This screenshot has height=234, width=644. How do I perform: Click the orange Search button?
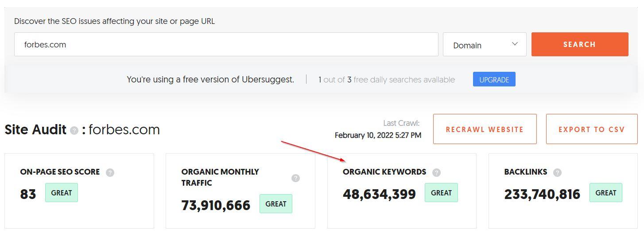580,44
